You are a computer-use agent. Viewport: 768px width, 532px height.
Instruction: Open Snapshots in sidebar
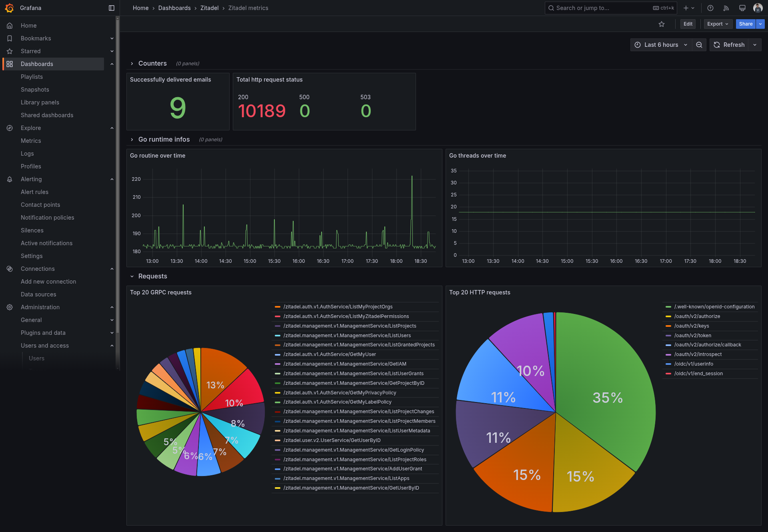point(35,90)
